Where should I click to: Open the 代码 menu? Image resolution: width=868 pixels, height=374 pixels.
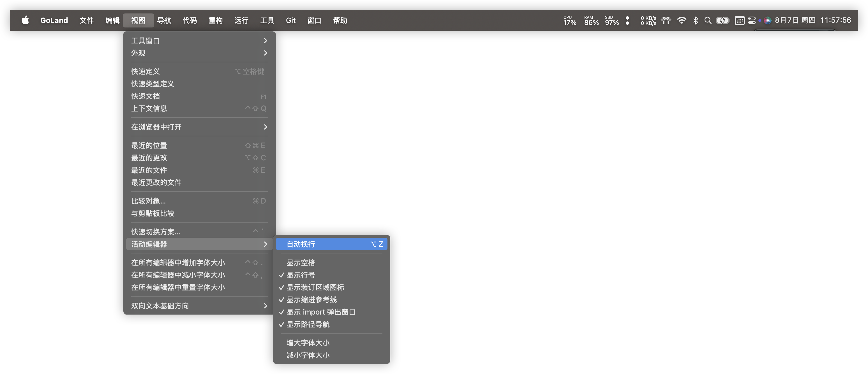(190, 20)
